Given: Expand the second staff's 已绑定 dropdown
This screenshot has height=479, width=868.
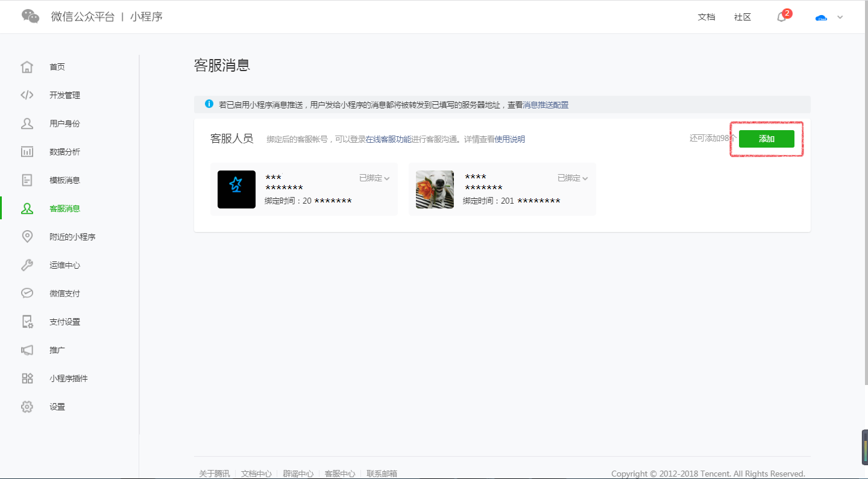Looking at the screenshot, I should point(573,178).
